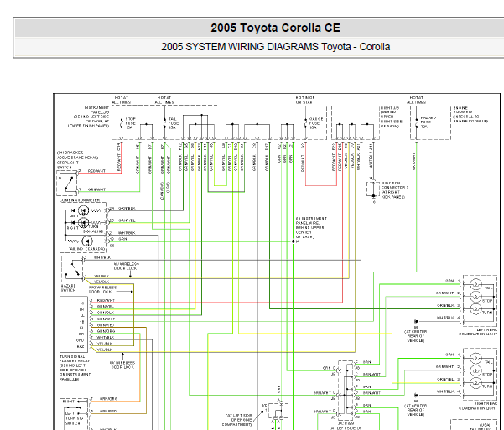
Task: Click the vertical '(CANADA)' wire note
Action: 163,192
